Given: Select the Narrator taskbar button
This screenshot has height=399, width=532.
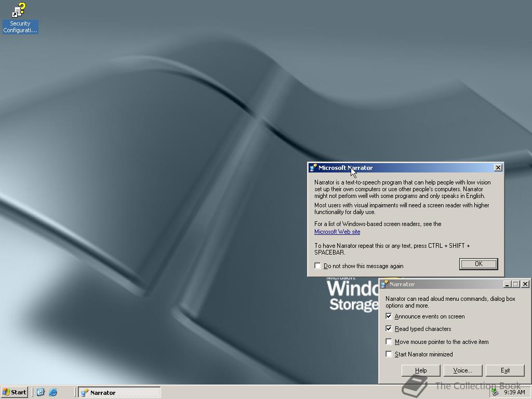Looking at the screenshot, I should (119, 393).
